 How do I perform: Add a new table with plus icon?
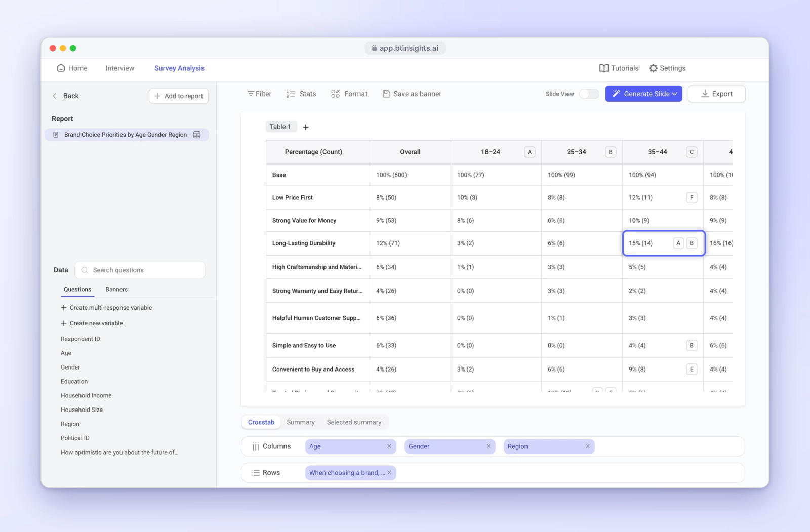[306, 127]
